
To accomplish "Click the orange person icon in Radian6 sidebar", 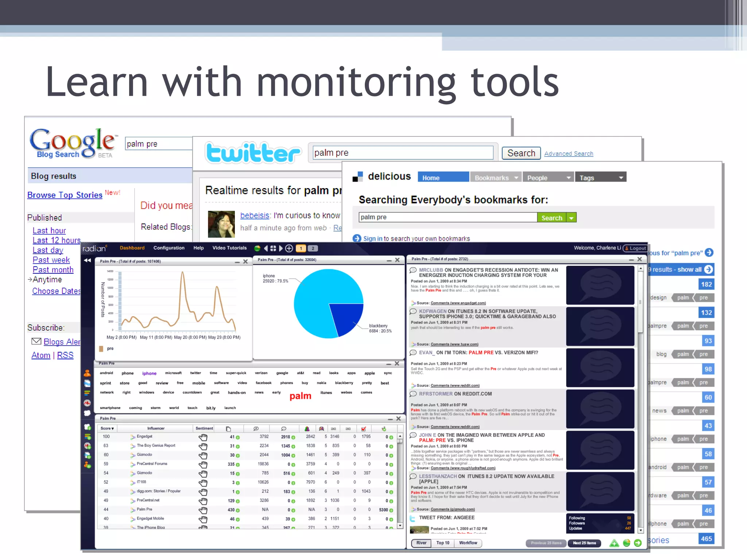I will (x=87, y=373).
